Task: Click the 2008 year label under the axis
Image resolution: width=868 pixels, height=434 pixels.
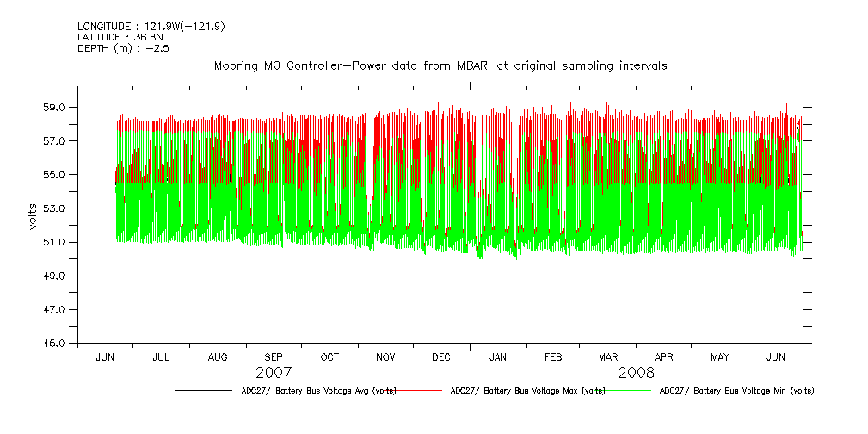Action: click(x=636, y=373)
